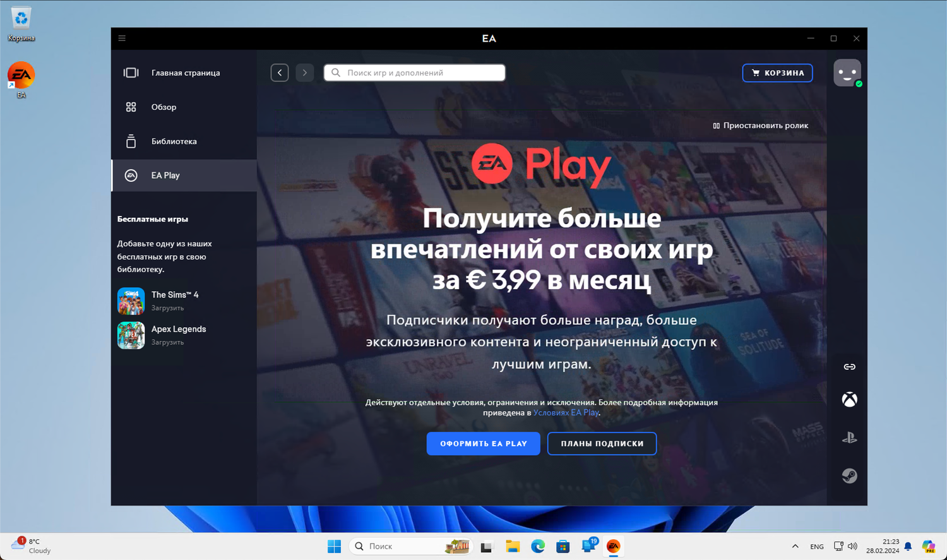
Task: Maximize the EA window
Action: 833,39
